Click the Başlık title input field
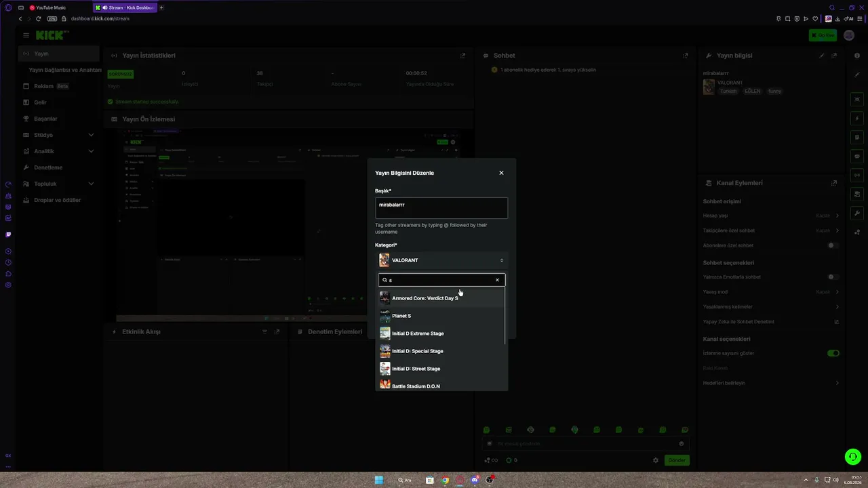The width and height of the screenshot is (868, 488). tap(441, 208)
